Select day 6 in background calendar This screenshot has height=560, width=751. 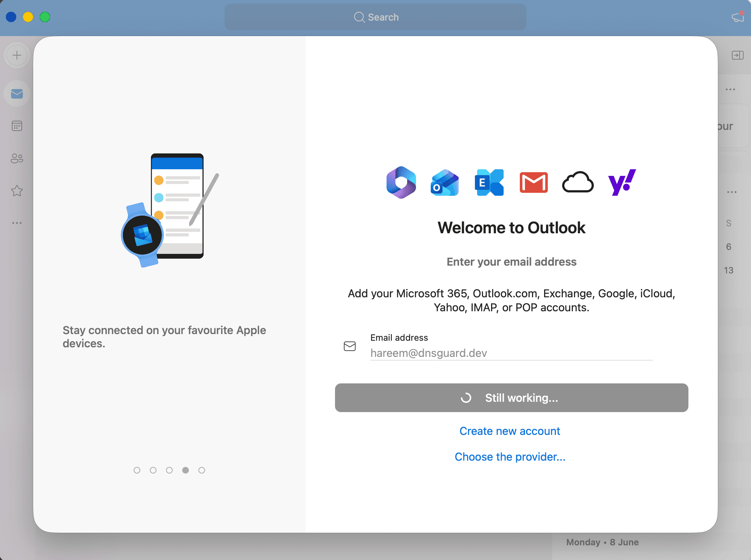point(729,247)
